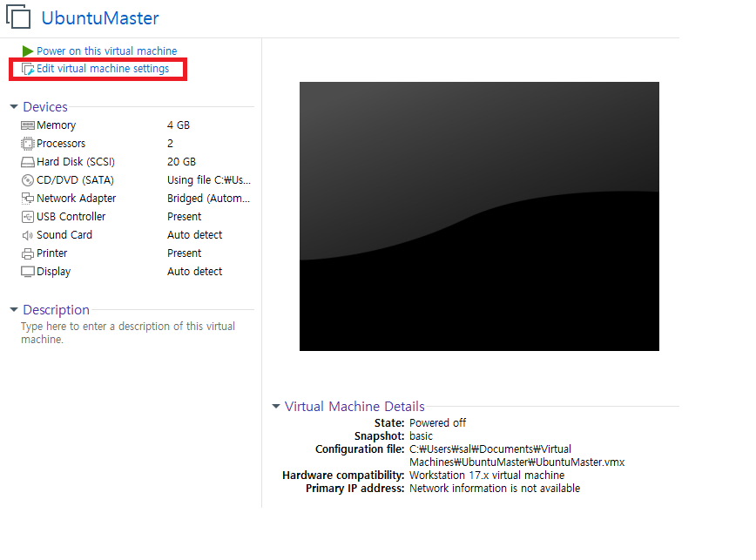Click the UbuntuMaster title
Screen dimensions: 756x560
(100, 18)
